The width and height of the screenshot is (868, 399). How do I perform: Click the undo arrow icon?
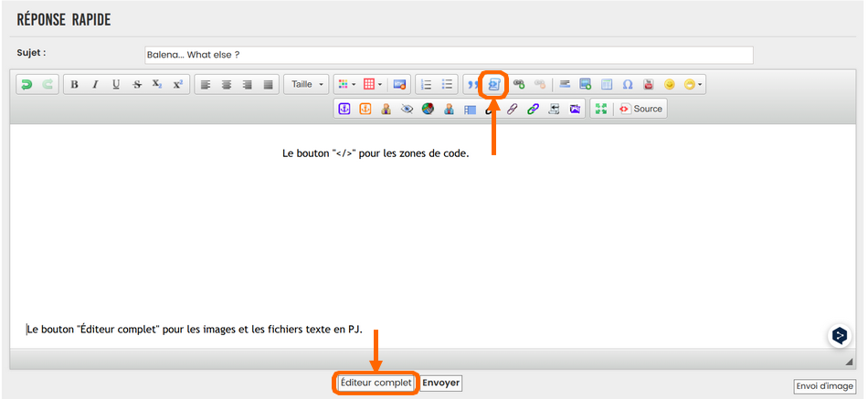[x=27, y=85]
